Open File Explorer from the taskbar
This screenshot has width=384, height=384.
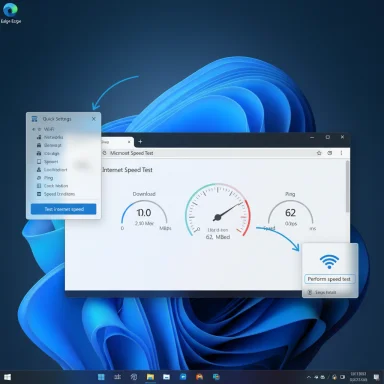pos(150,377)
